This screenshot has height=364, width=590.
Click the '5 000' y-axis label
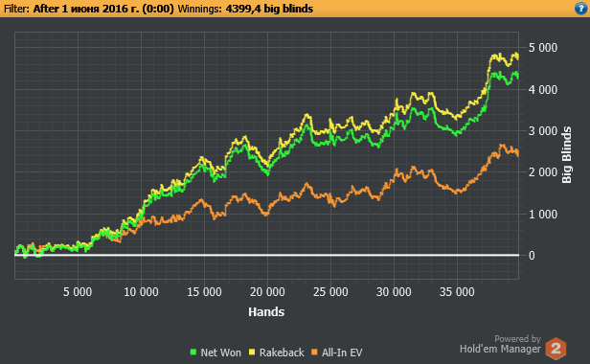(542, 48)
